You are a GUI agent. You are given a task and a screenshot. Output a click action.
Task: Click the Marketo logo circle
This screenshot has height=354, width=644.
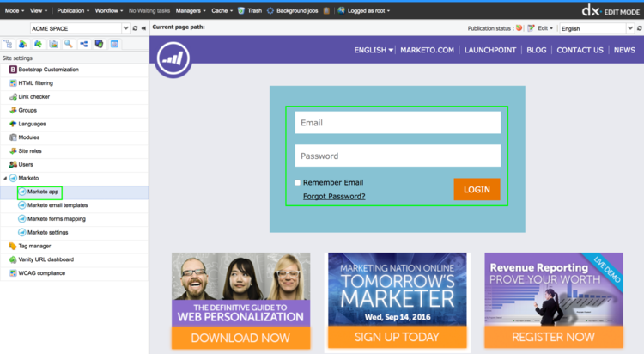point(173,58)
